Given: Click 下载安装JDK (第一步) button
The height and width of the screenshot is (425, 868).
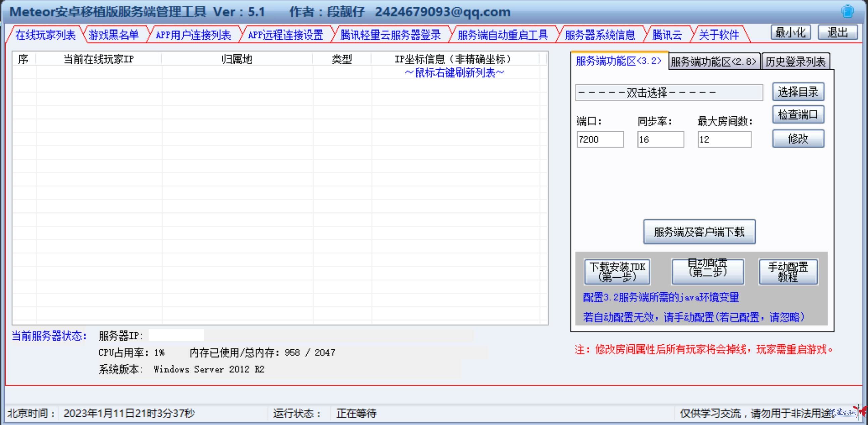Looking at the screenshot, I should pyautogui.click(x=617, y=272).
